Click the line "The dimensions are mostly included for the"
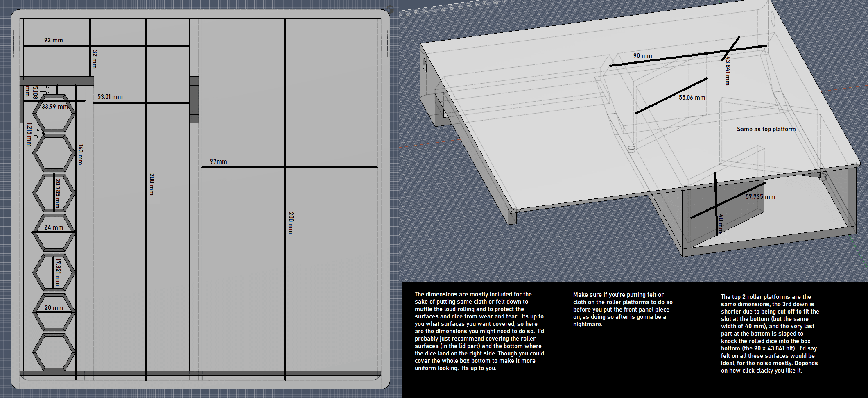This screenshot has width=868, height=398. (x=473, y=294)
